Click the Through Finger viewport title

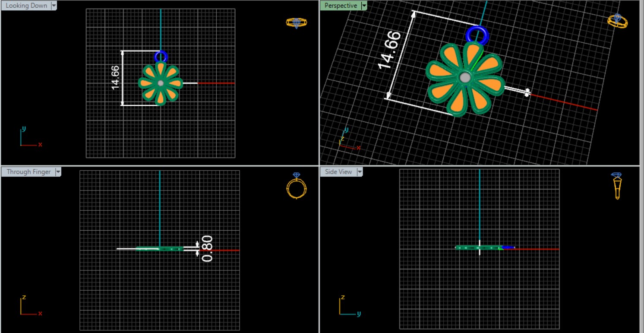coord(28,172)
